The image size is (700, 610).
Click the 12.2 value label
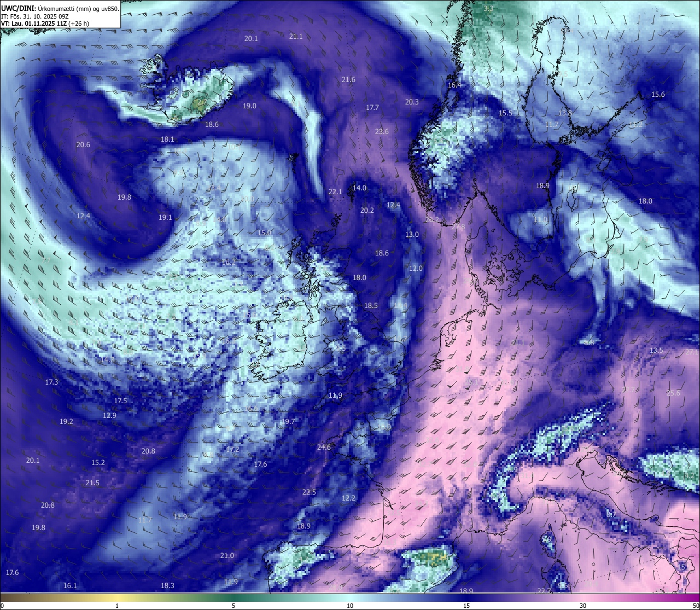pyautogui.click(x=348, y=498)
